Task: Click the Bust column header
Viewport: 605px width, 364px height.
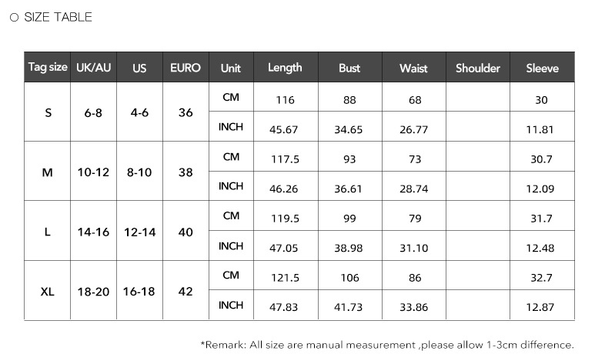Action: click(349, 68)
